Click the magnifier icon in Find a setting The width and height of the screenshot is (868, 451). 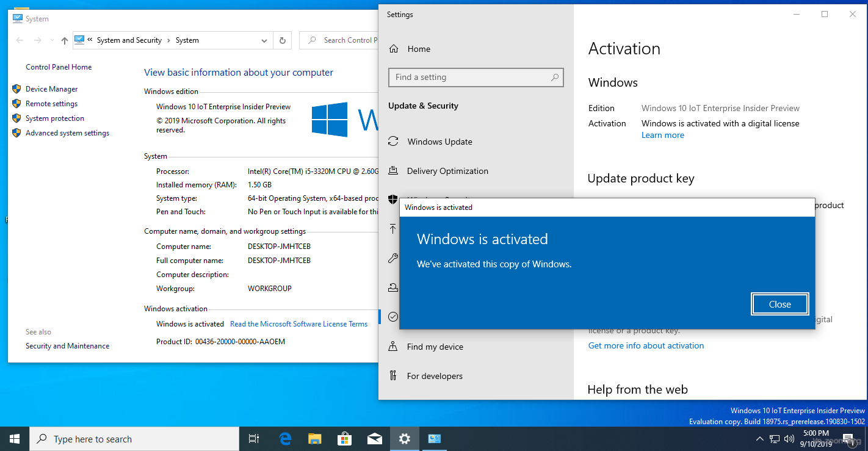pyautogui.click(x=554, y=78)
